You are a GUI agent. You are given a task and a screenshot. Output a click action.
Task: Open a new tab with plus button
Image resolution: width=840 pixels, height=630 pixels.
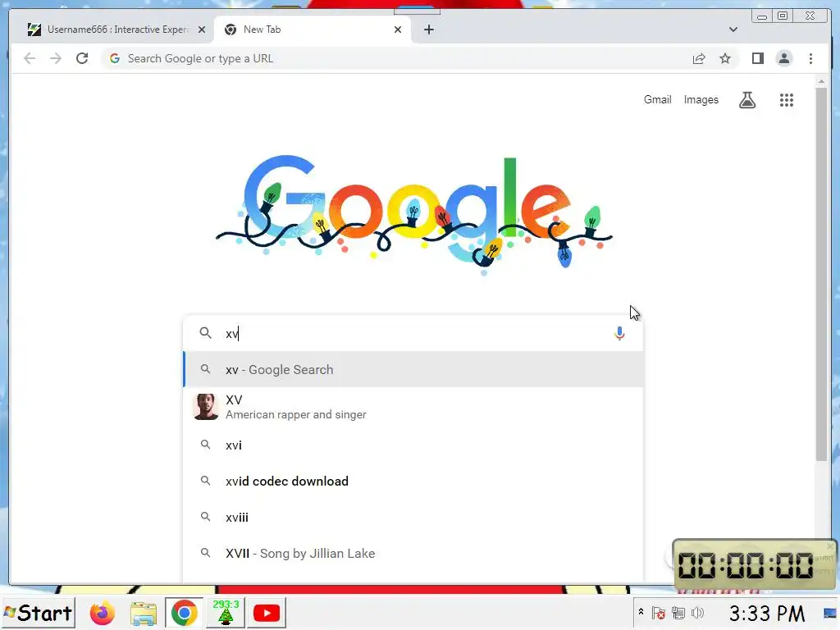428,30
